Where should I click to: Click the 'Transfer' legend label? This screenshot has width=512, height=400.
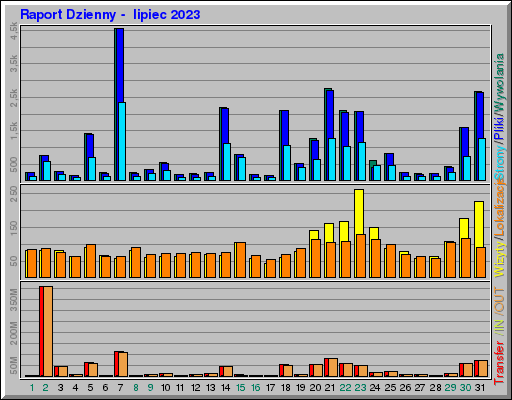pos(499,363)
